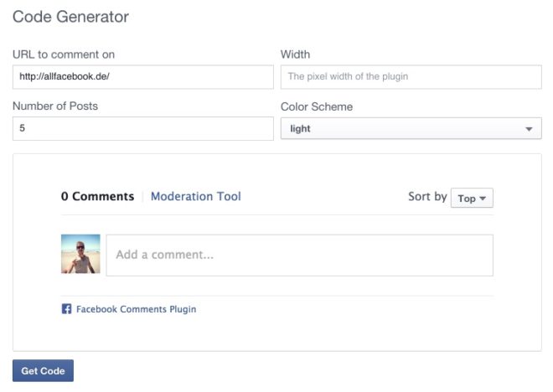Click the 'Sort by' label text

(427, 197)
